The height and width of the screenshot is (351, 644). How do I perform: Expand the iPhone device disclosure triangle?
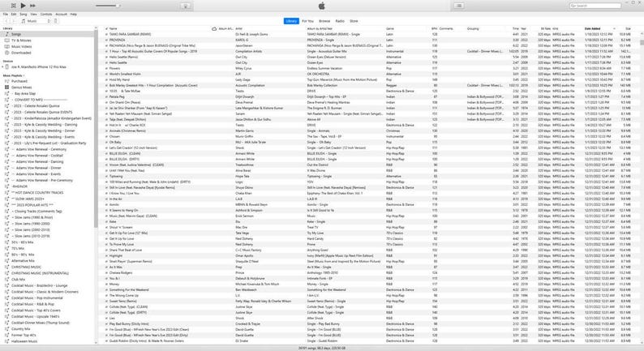[x=2, y=66]
